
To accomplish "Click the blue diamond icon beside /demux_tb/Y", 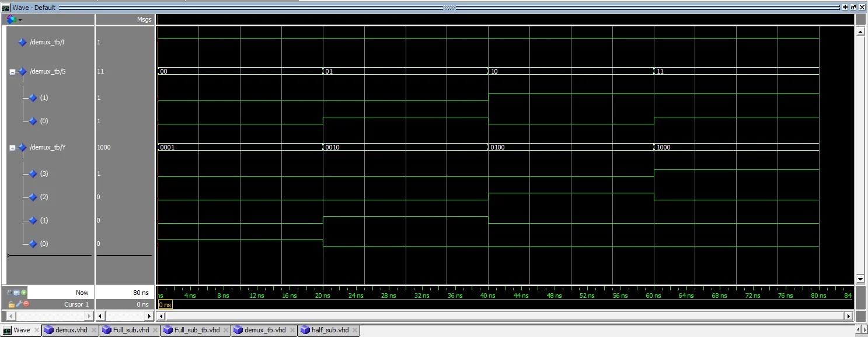I will click(x=23, y=147).
